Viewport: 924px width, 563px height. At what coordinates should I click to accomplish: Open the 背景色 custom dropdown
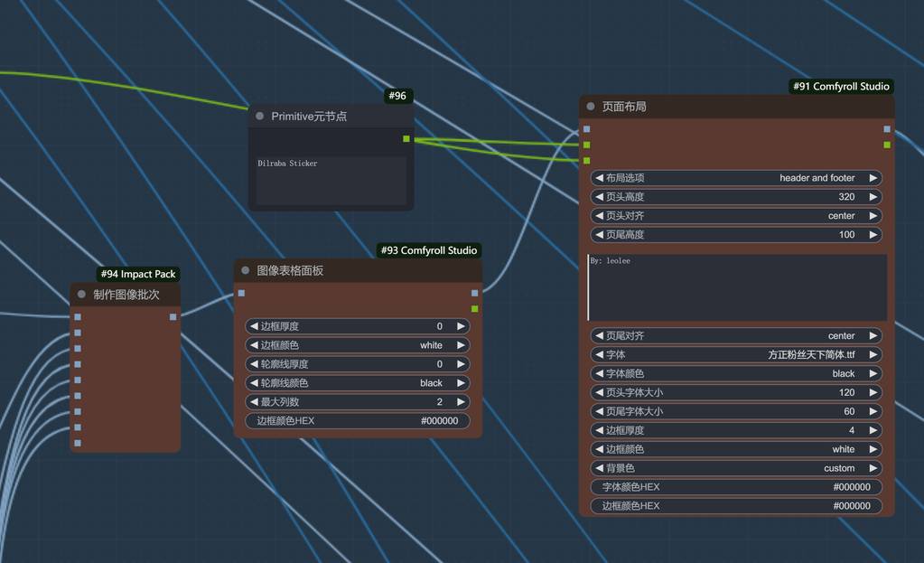[x=736, y=468]
